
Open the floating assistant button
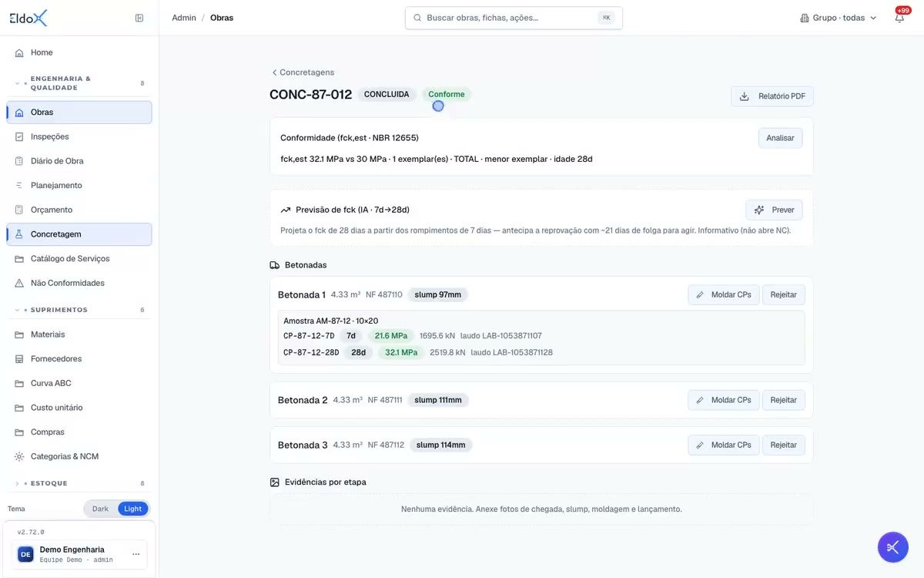point(893,547)
